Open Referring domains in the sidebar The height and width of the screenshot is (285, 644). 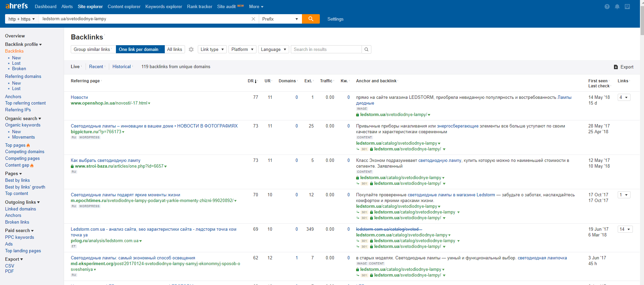[23, 77]
